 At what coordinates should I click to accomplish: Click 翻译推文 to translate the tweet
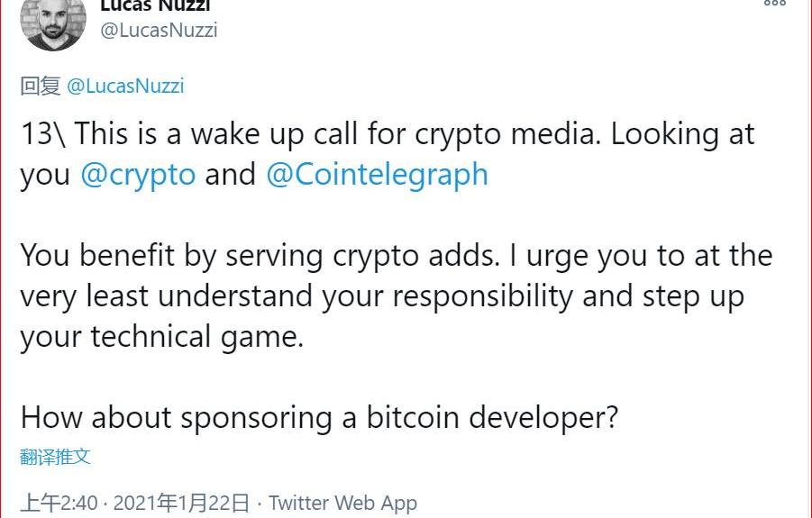[55, 456]
